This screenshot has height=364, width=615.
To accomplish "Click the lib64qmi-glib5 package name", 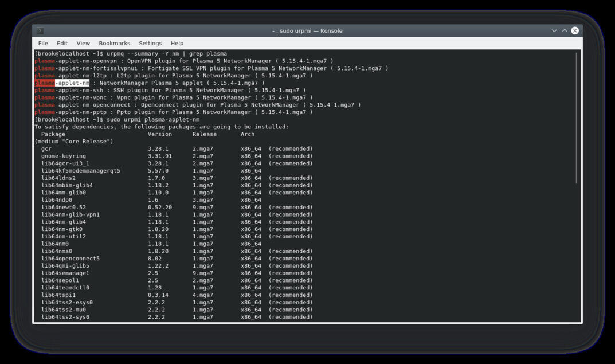I will point(65,266).
